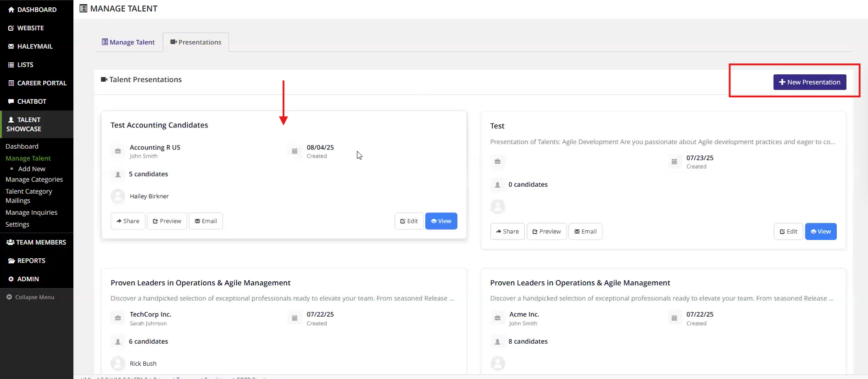Expand the Talent Showcase menu section
Image resolution: width=868 pixels, height=379 pixels.
click(24, 124)
